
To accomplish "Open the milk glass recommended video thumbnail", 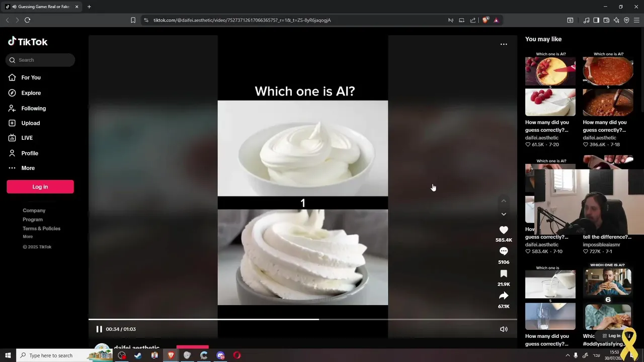I will coord(550,298).
